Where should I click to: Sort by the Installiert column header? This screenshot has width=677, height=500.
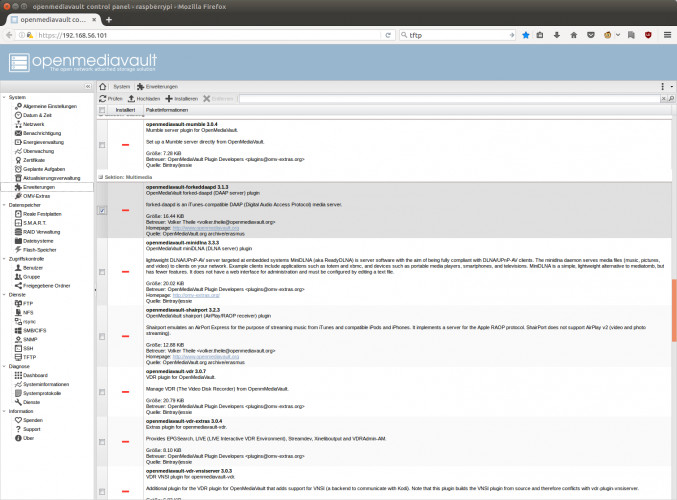(x=125, y=110)
